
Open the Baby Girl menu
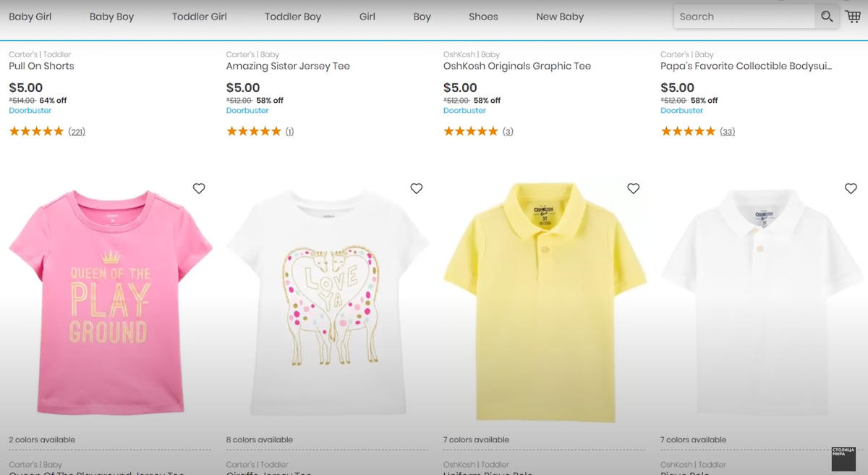click(30, 17)
